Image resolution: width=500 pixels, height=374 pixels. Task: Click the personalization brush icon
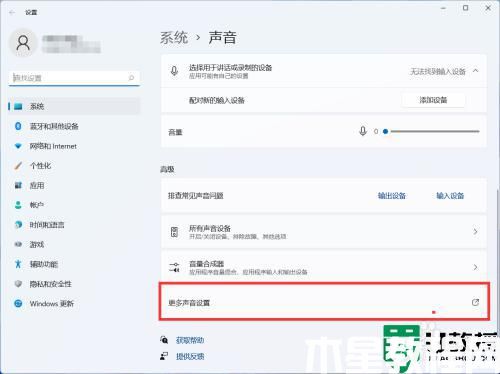(x=18, y=166)
